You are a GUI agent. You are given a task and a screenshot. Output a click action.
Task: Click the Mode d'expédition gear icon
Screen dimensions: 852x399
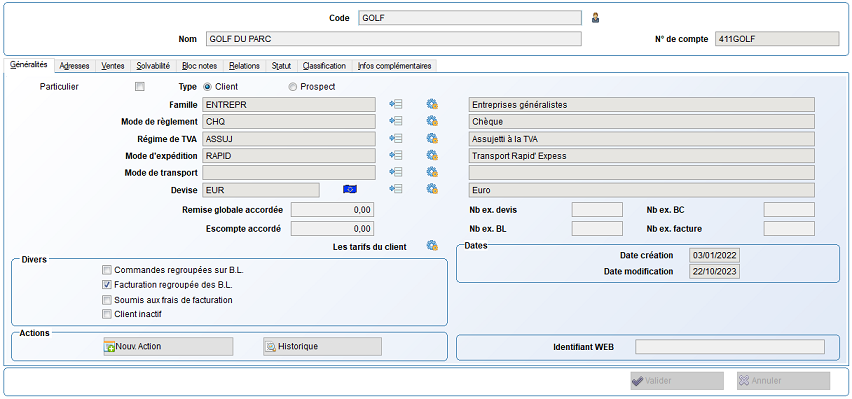tap(433, 155)
